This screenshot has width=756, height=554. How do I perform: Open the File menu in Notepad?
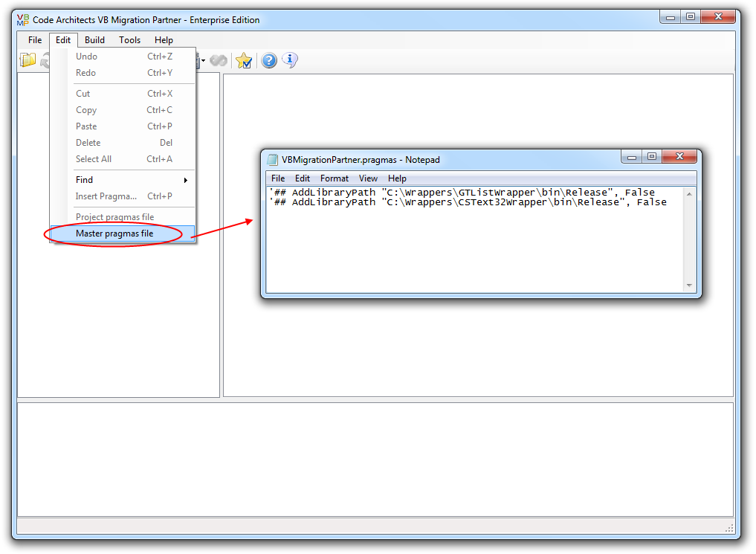[278, 178]
